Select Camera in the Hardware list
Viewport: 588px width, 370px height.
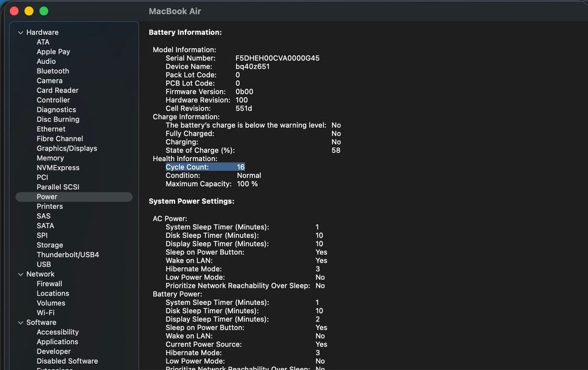[x=50, y=81]
